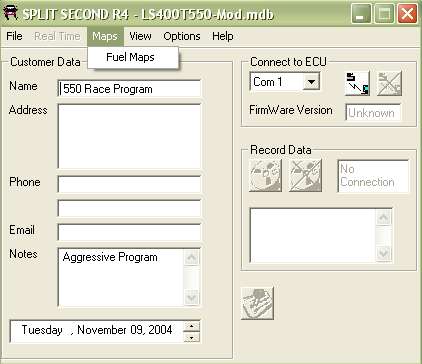Click the disconnect from ECU icon
This screenshot has width=422, height=364.
pyautogui.click(x=389, y=83)
